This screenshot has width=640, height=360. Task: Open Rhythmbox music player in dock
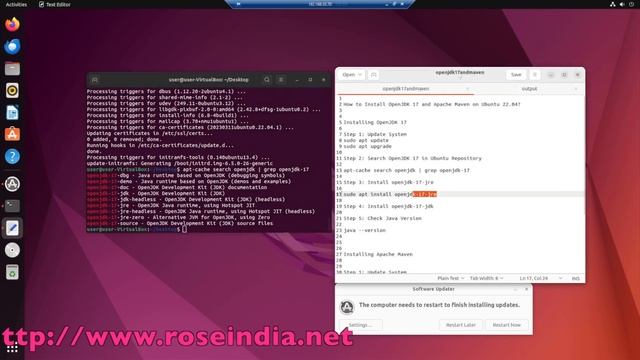(x=12, y=91)
